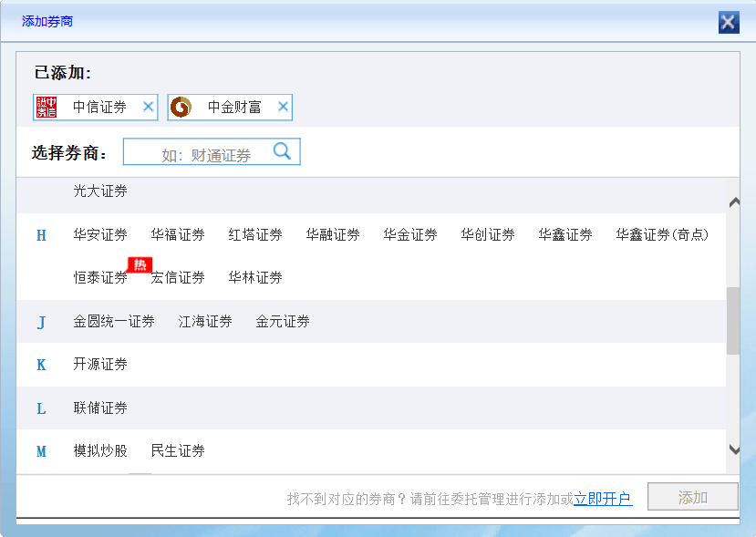Open the 立即开户 link
This screenshot has height=537, width=756.
(603, 499)
